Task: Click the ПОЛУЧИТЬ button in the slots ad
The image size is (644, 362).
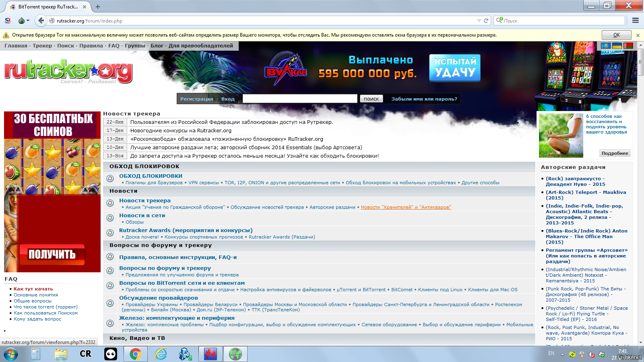Action: pyautogui.click(x=52, y=254)
